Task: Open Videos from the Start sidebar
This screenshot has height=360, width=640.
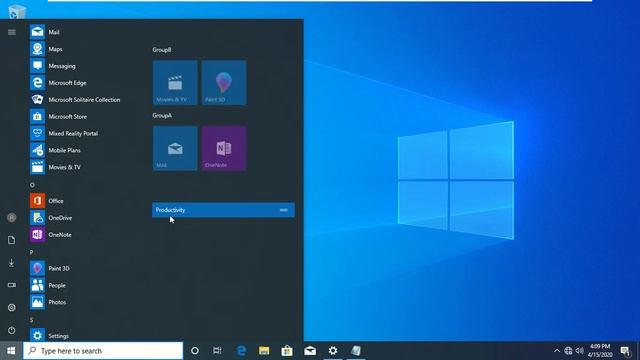Action: pyautogui.click(x=12, y=285)
